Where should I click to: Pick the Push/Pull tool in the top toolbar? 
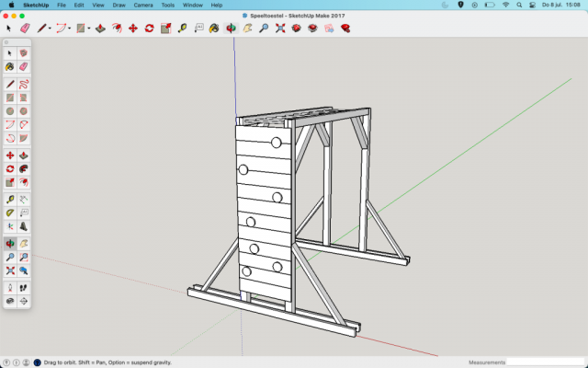click(100, 29)
